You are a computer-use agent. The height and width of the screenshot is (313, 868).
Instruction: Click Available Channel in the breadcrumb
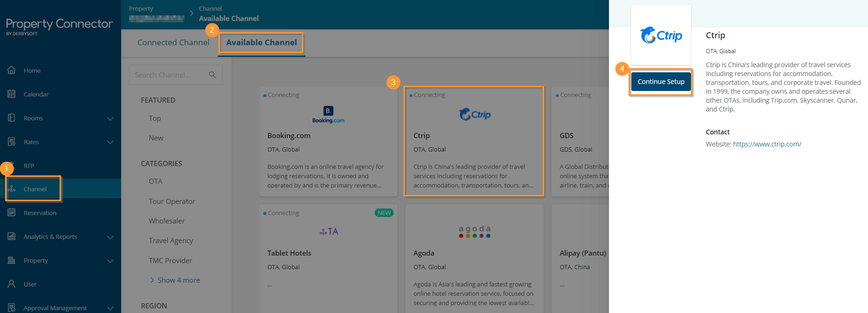coord(229,18)
